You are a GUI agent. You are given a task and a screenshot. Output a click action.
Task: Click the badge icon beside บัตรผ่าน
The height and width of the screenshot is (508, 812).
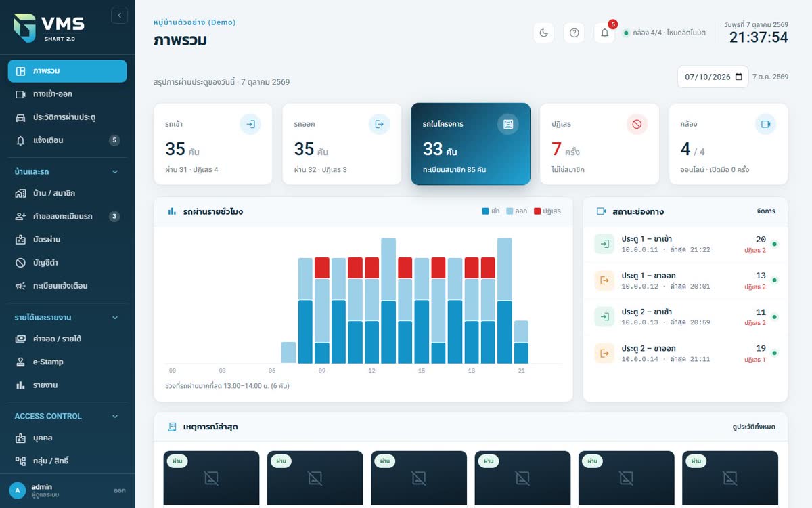click(20, 240)
